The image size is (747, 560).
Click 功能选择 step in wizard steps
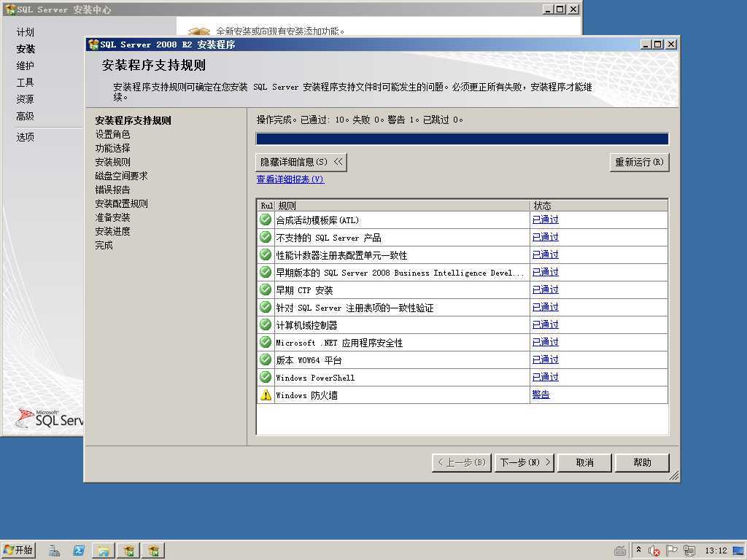[112, 148]
